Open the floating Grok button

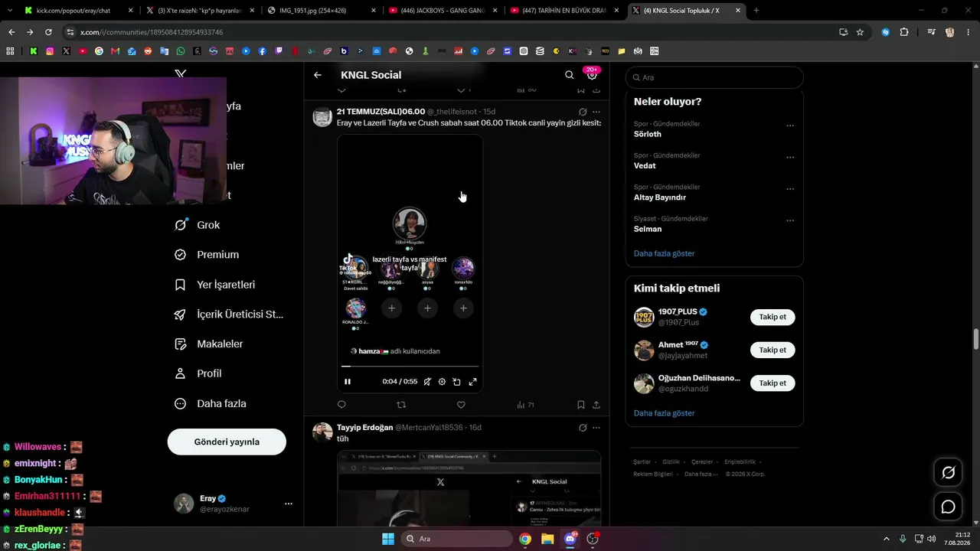pos(948,473)
